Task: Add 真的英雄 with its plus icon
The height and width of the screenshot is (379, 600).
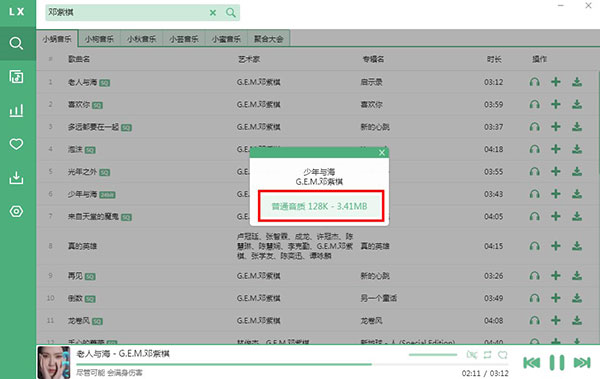Action: point(556,246)
